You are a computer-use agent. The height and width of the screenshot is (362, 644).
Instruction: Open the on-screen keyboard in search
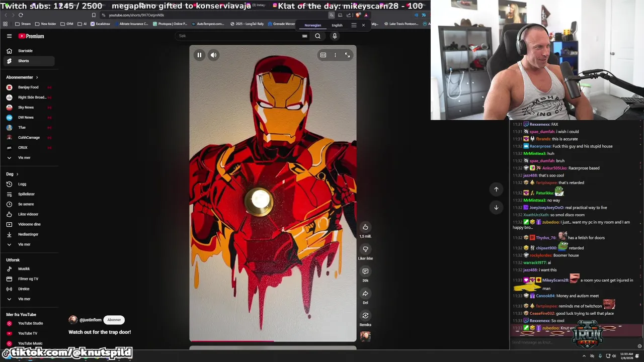click(304, 36)
